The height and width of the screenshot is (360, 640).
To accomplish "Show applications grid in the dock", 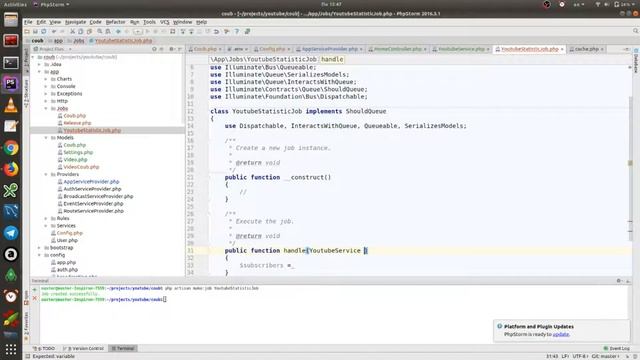I will click(x=11, y=349).
